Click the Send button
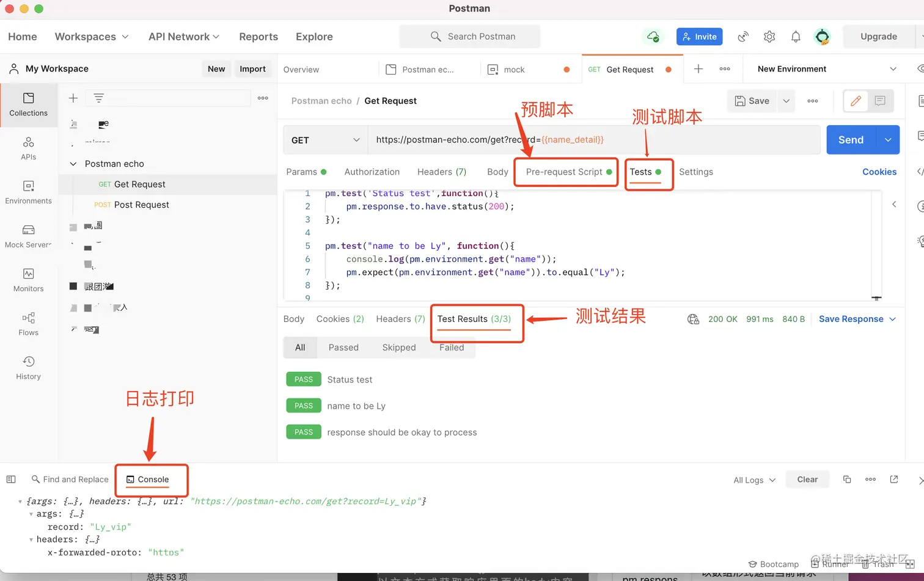 [x=851, y=140]
